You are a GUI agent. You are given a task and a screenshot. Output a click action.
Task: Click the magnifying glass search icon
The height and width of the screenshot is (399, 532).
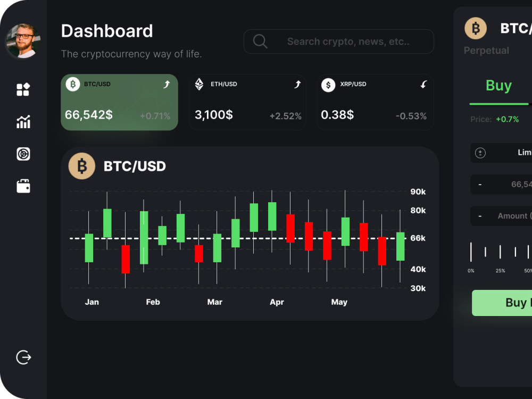click(x=260, y=41)
